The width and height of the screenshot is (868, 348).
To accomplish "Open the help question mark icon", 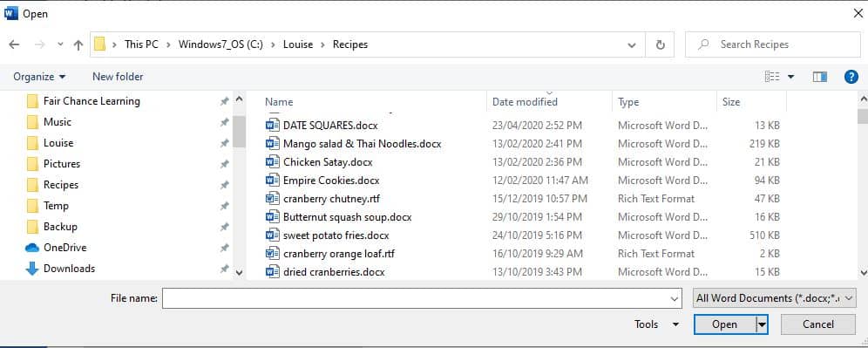I will click(x=851, y=77).
